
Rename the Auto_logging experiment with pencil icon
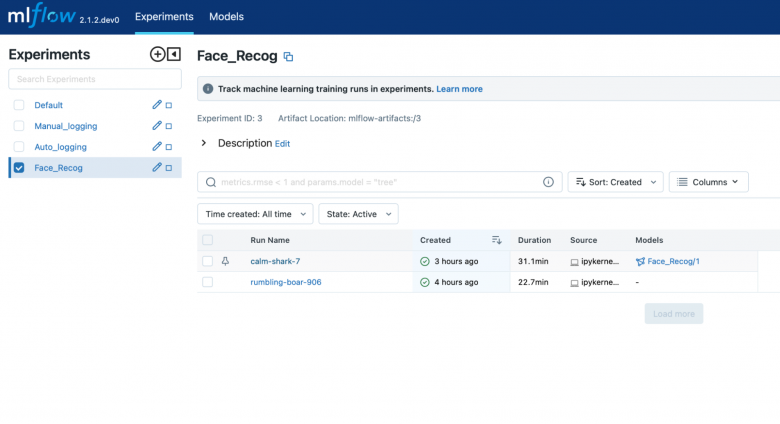pos(157,146)
